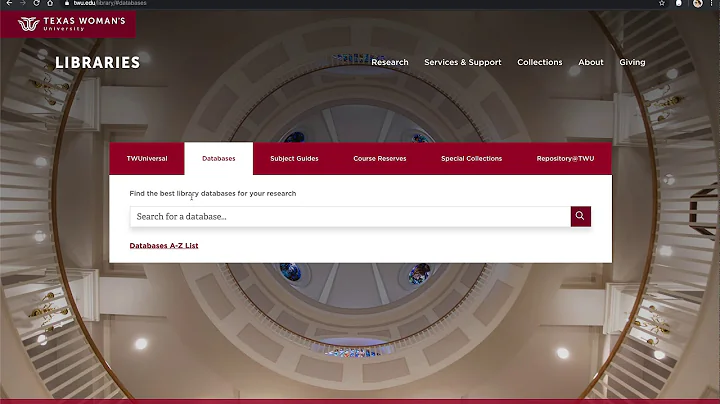Open the browser profile avatar
The width and height of the screenshot is (720, 404).
pyautogui.click(x=698, y=3)
